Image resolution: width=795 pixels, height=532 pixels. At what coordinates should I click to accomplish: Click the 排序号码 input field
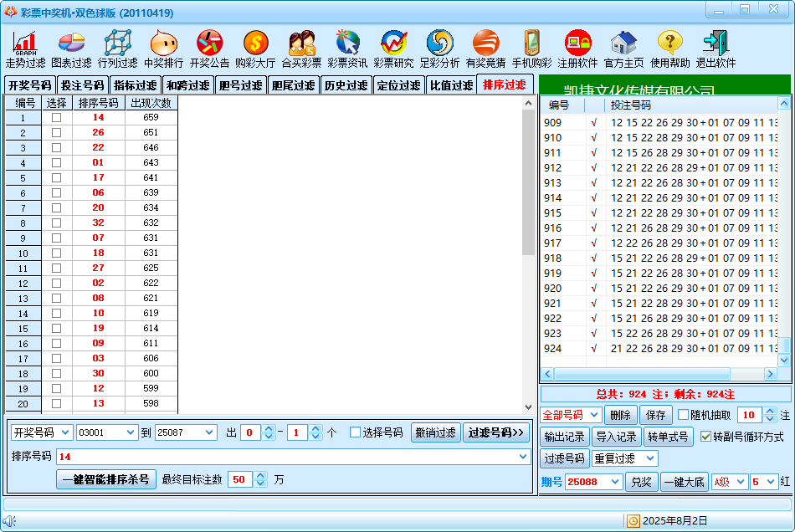pos(285,457)
